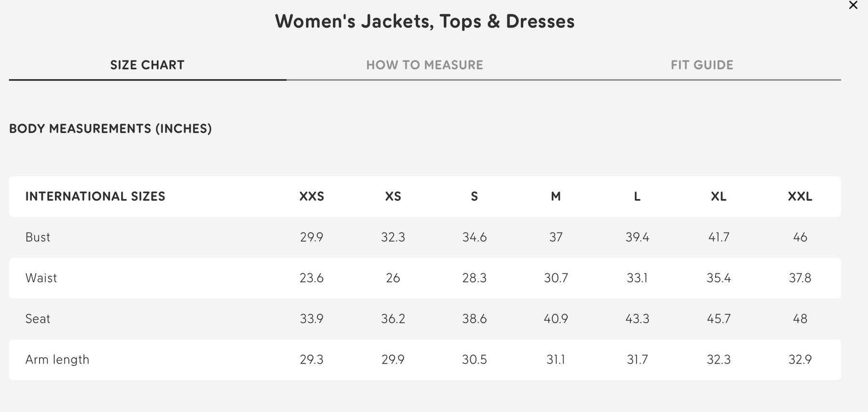Viewport: 868px width, 412px height.
Task: Click the Waist row label
Action: tap(41, 278)
